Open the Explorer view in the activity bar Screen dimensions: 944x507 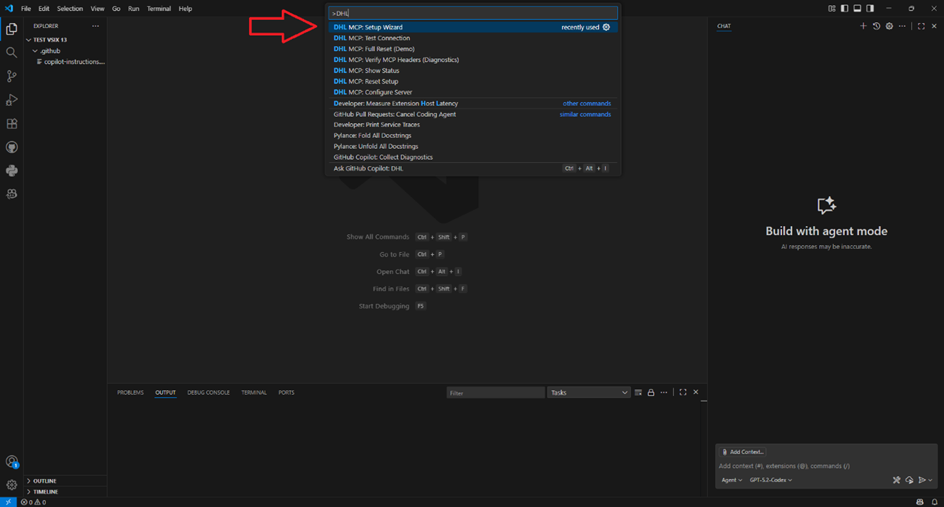[x=11, y=29]
